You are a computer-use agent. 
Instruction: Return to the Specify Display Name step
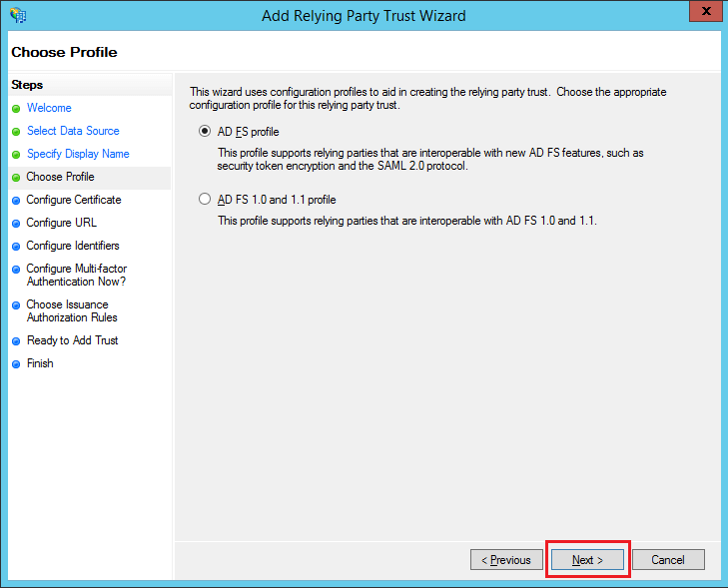tap(78, 154)
